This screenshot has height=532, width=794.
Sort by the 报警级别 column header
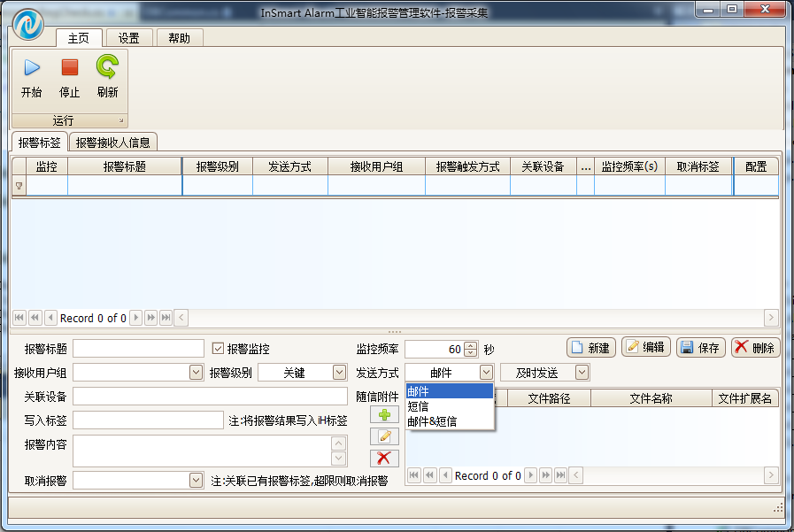218,166
